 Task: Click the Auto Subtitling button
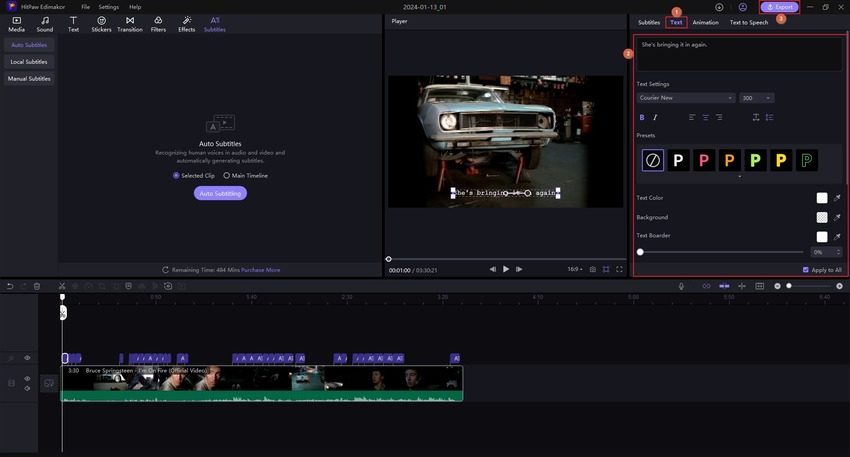click(x=220, y=193)
